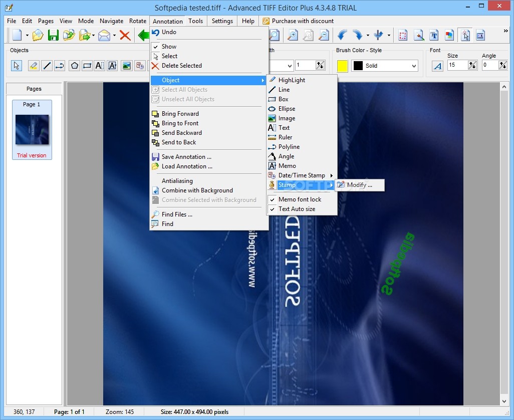514x420 pixels.
Task: Expand the New document dropdown arrow
Action: (x=27, y=35)
